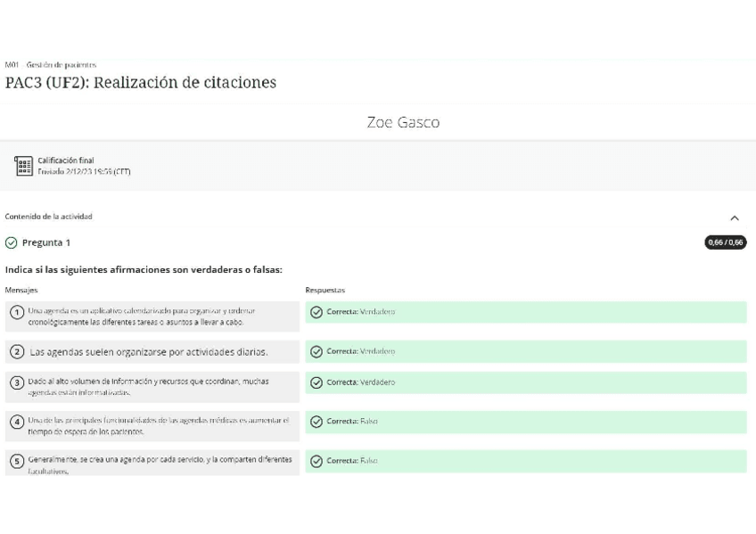Screen dimensions: 756x534
Task: Click the Respuestas column header
Action: (x=325, y=290)
